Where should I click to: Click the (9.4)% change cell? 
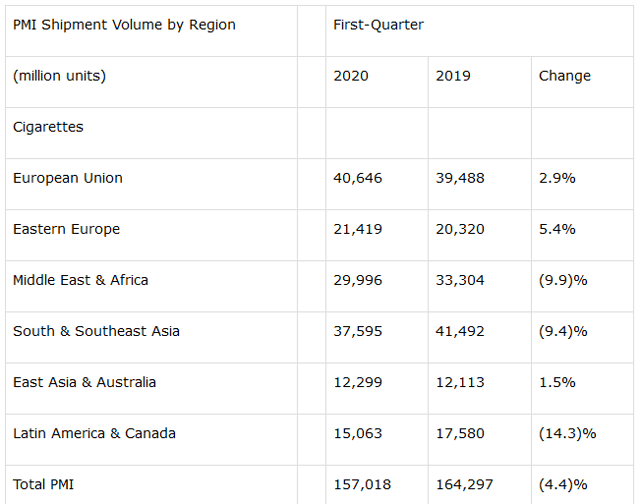coord(563,331)
